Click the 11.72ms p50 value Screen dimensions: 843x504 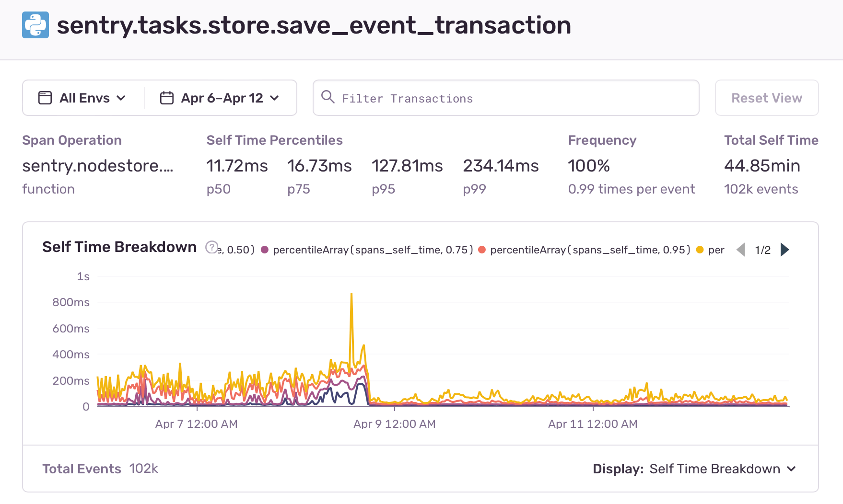pyautogui.click(x=237, y=166)
